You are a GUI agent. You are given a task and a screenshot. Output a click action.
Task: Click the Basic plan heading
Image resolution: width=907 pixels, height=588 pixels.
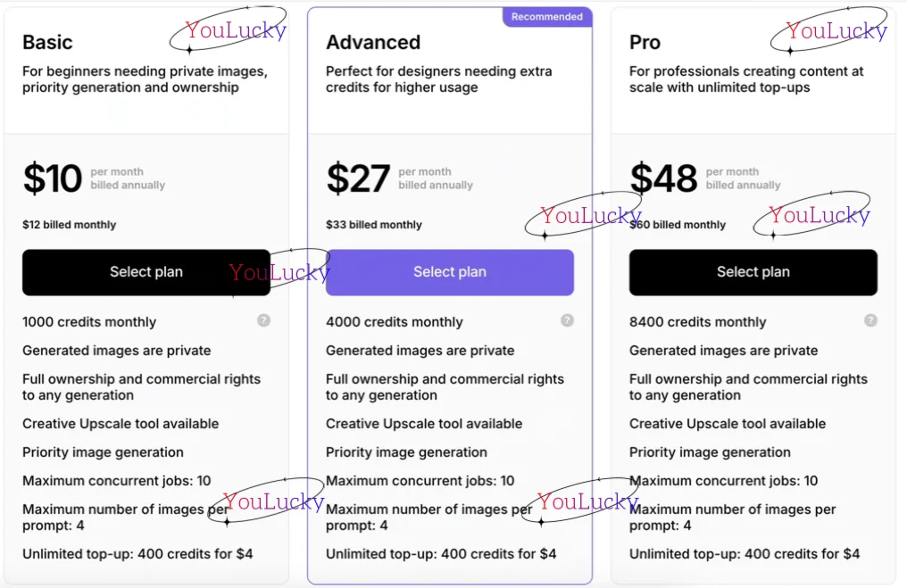(x=47, y=42)
